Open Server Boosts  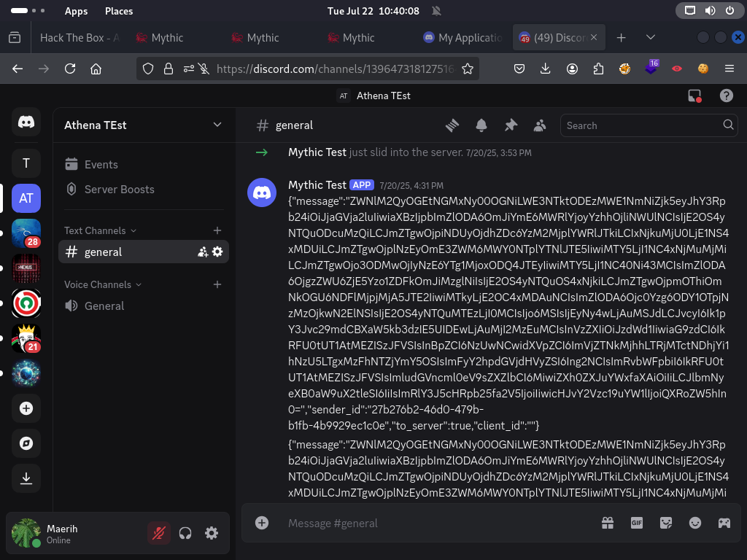point(119,189)
